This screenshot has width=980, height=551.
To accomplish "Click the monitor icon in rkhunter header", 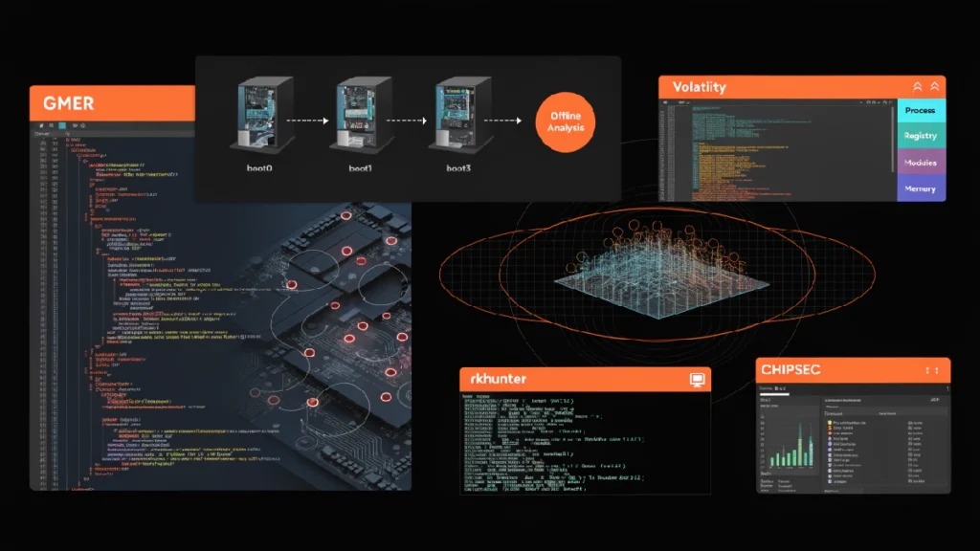I will (697, 379).
